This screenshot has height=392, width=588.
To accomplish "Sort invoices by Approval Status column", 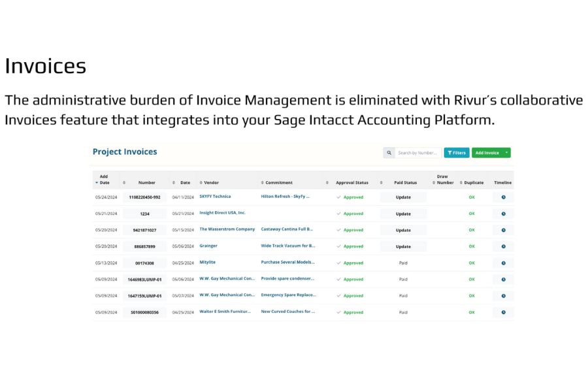I will (x=352, y=183).
